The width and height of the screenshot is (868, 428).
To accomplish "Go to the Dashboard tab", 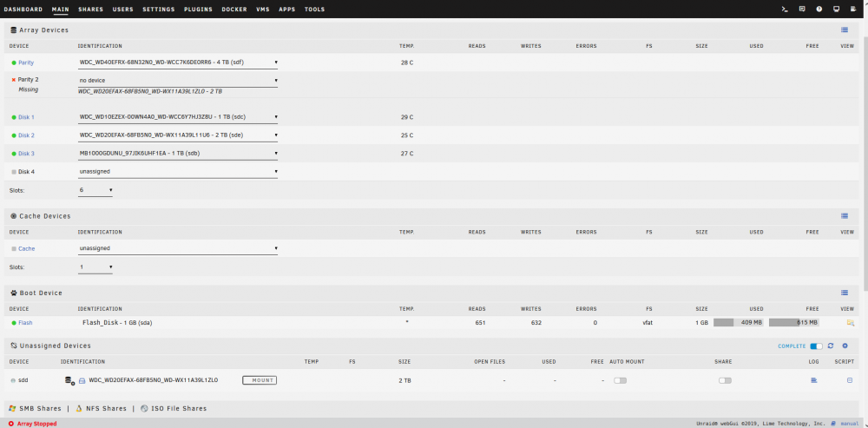I will (x=23, y=10).
